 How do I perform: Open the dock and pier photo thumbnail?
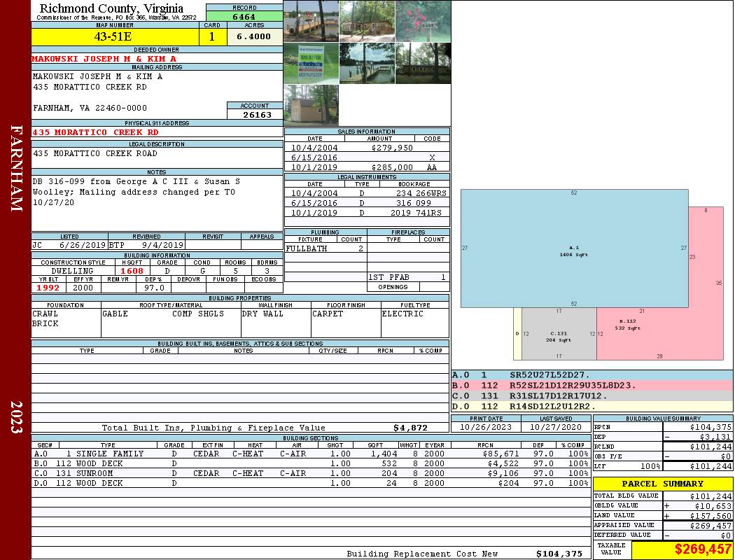(311, 21)
